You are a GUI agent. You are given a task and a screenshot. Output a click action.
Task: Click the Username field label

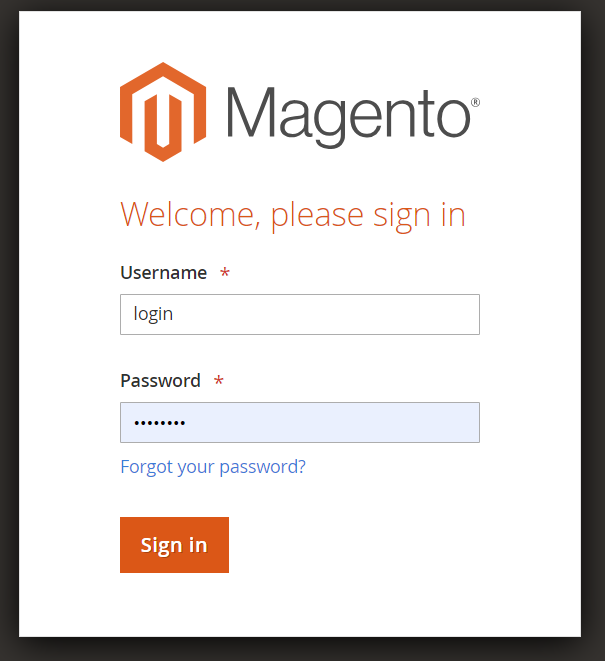[x=164, y=273]
